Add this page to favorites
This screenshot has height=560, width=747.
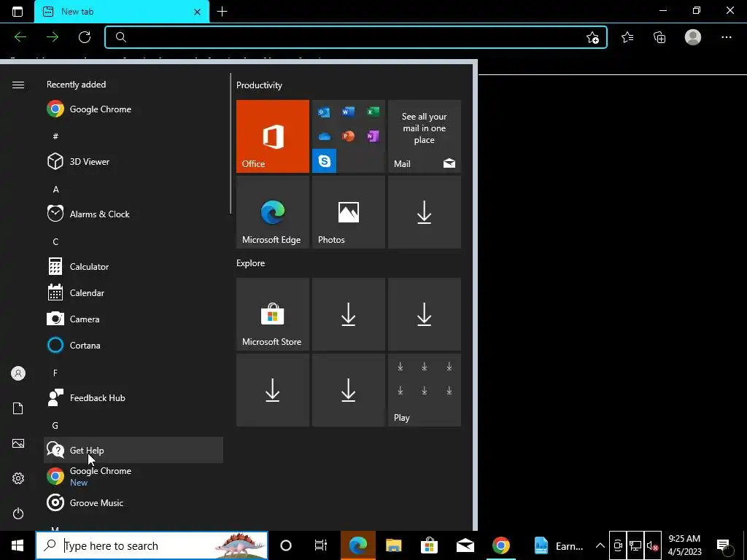592,37
